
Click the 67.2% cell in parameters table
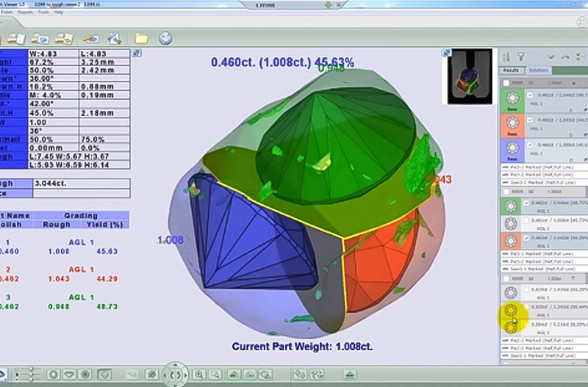53,62
